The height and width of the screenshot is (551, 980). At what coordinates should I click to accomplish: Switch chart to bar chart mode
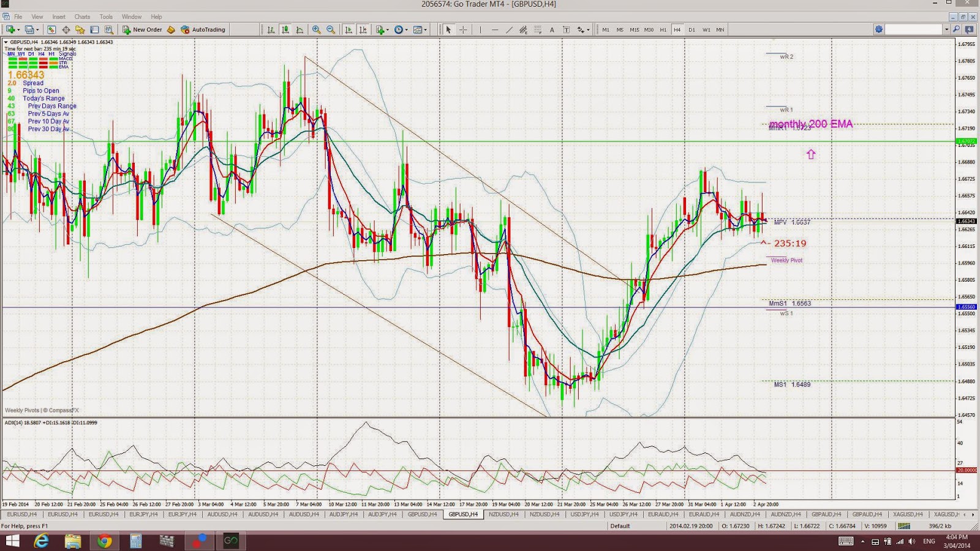[x=271, y=29]
